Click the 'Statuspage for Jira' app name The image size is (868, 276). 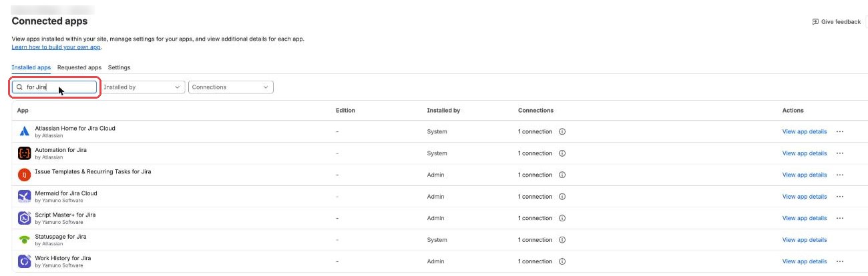61,237
